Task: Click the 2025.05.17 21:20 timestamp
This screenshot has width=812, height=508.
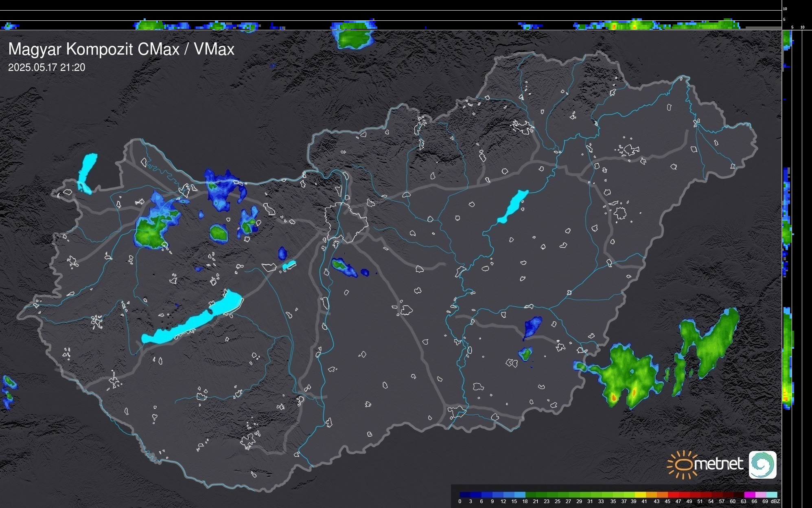Action: [46, 67]
